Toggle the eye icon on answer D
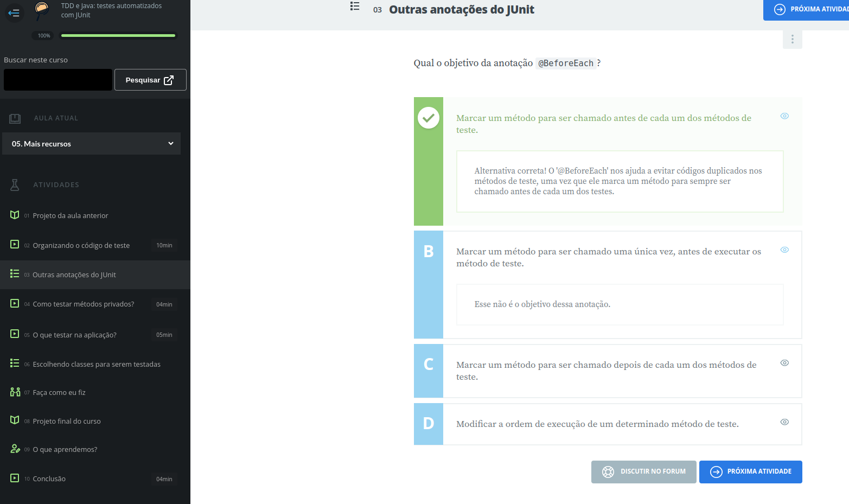This screenshot has height=504, width=849. (784, 422)
